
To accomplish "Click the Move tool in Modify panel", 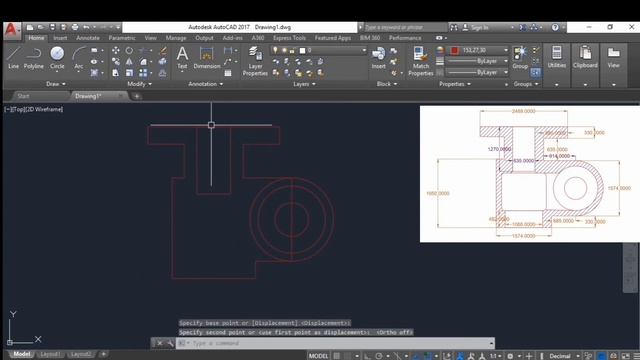I will [x=116, y=50].
